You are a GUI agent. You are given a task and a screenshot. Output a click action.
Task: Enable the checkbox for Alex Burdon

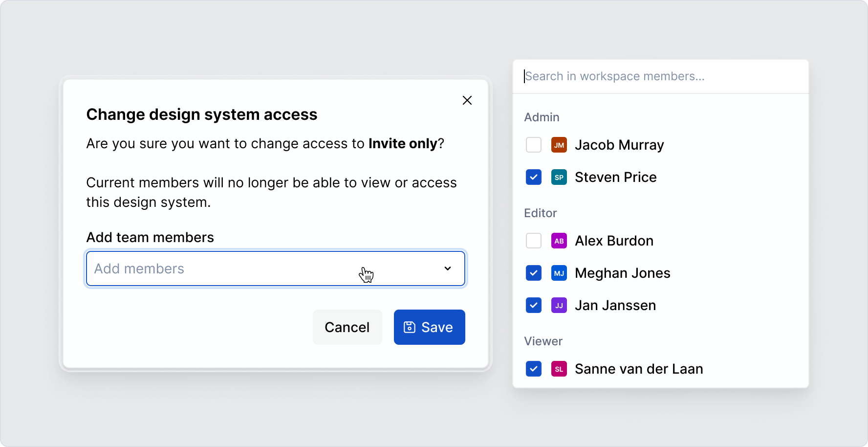click(x=534, y=241)
